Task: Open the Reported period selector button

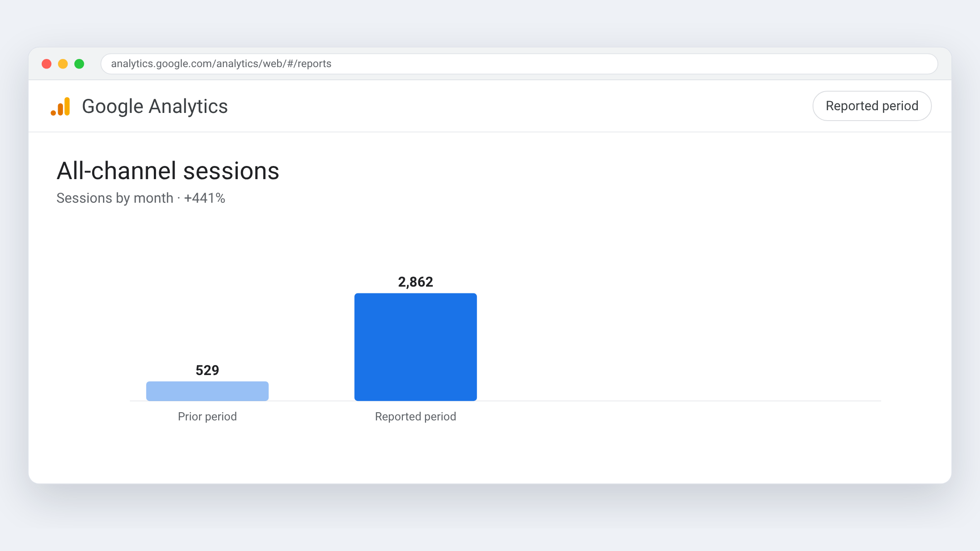Action: [x=872, y=106]
